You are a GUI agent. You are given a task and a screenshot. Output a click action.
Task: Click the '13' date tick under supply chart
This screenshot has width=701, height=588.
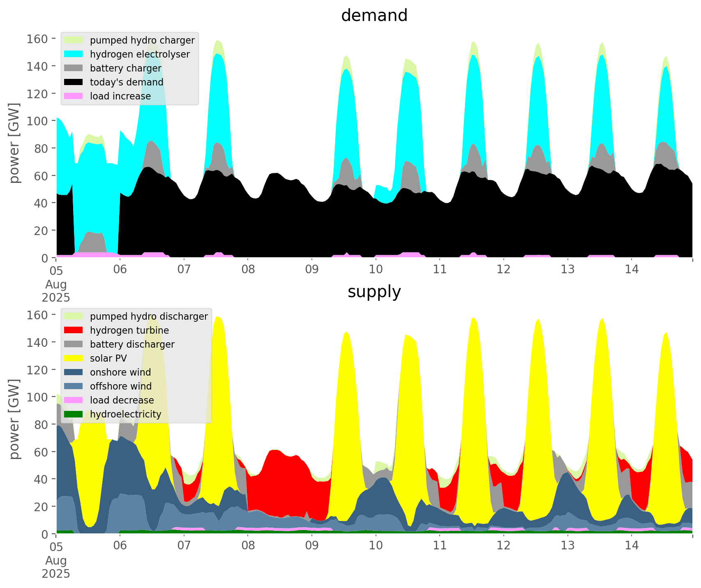[x=567, y=546]
